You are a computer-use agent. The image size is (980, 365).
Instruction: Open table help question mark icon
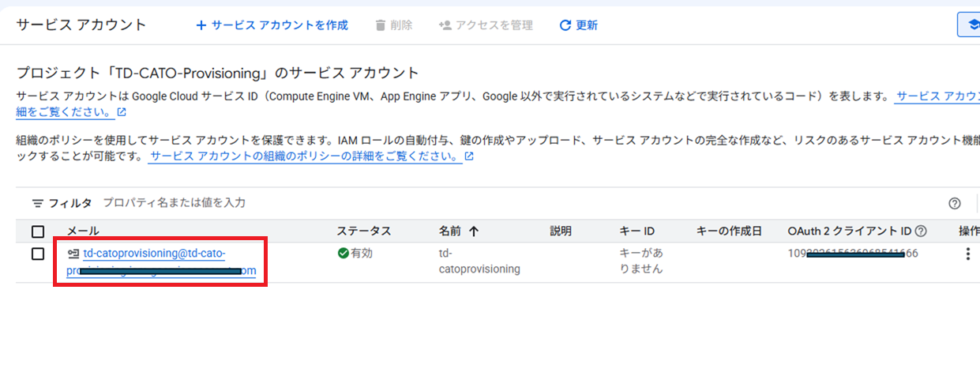(955, 203)
